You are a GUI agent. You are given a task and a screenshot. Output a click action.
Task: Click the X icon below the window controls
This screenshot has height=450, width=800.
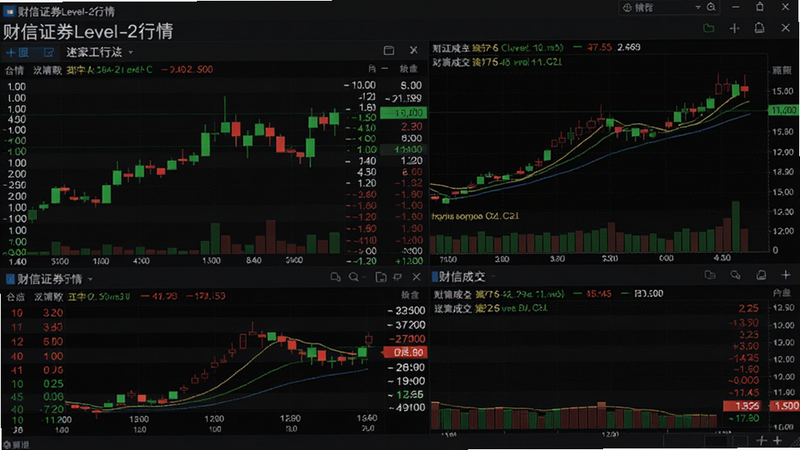(786, 28)
